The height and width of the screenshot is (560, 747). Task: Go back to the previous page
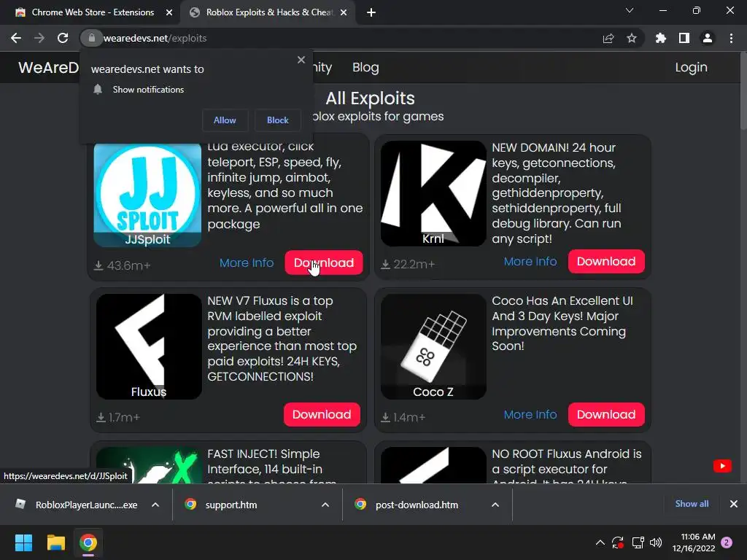click(x=16, y=38)
